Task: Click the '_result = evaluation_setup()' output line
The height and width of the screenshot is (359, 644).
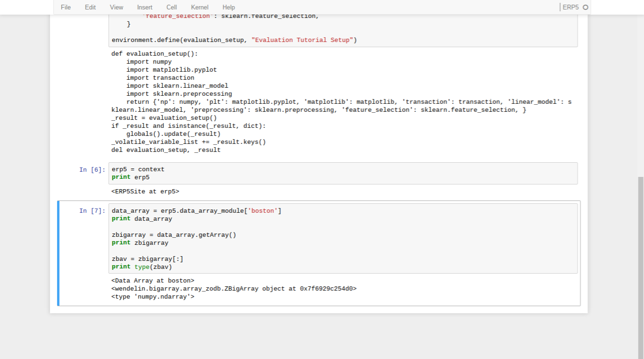Action: (164, 118)
